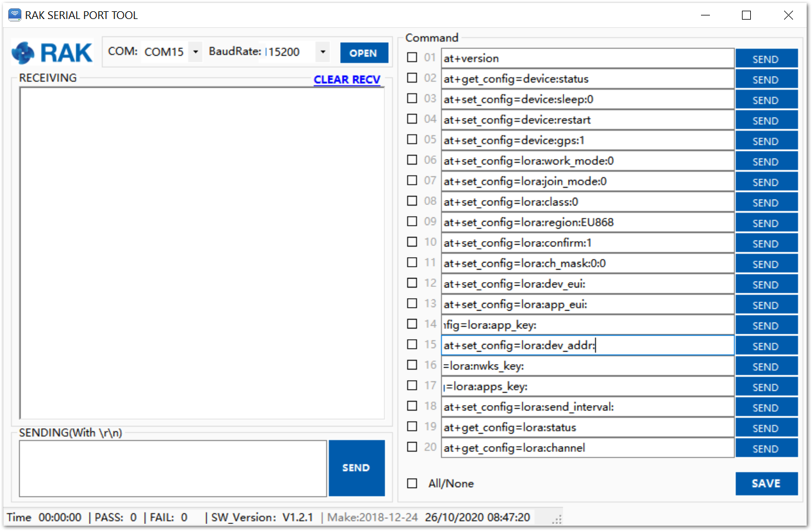Toggle the All/None checkbox
The height and width of the screenshot is (531, 812).
pyautogui.click(x=412, y=483)
